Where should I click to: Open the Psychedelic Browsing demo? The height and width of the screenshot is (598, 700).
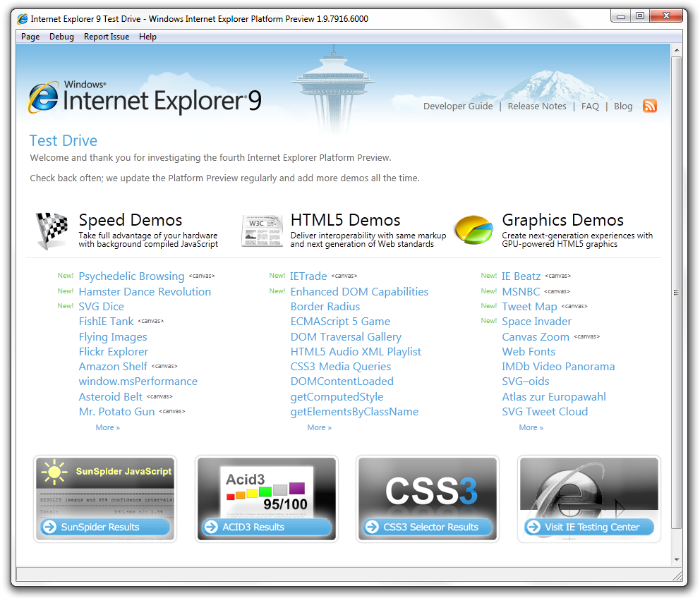pos(132,276)
